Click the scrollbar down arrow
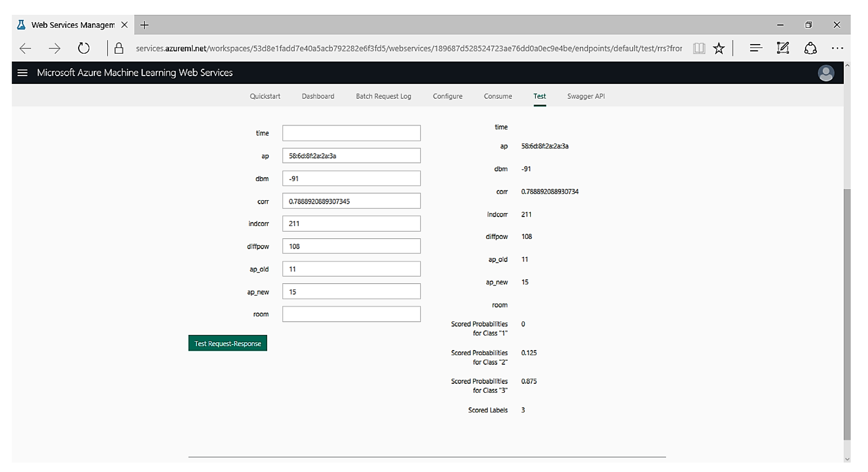The height and width of the screenshot is (472, 868). click(x=847, y=459)
